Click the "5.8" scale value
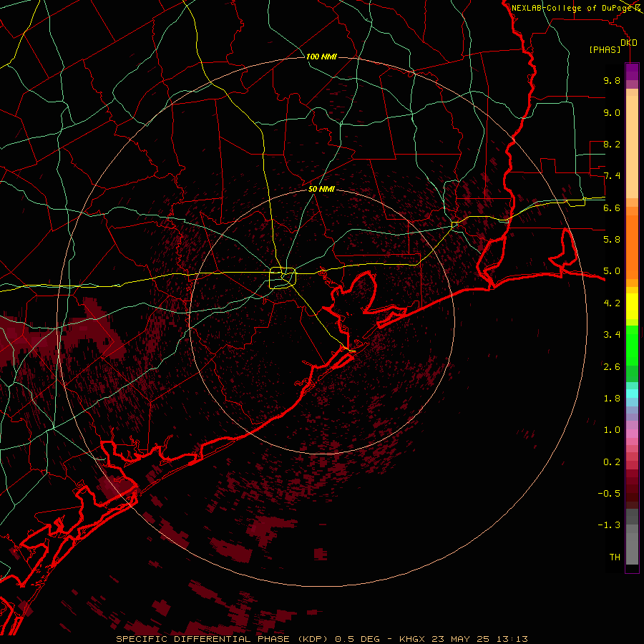The width and height of the screenshot is (644, 644). pyautogui.click(x=612, y=240)
